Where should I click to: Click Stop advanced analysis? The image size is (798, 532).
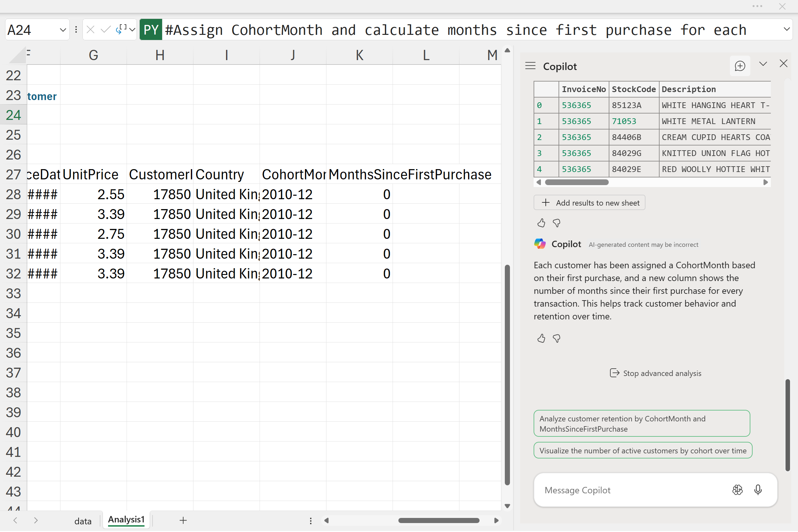(x=655, y=373)
